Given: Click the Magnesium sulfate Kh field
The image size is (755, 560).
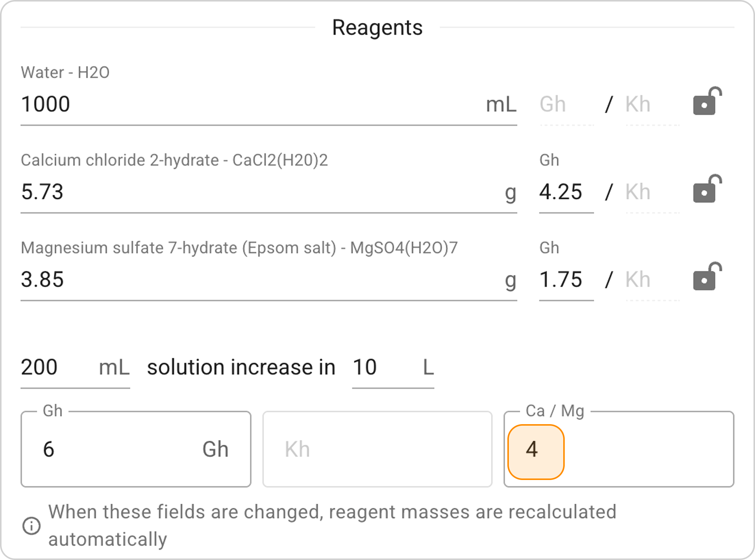Looking at the screenshot, I should click(652, 279).
